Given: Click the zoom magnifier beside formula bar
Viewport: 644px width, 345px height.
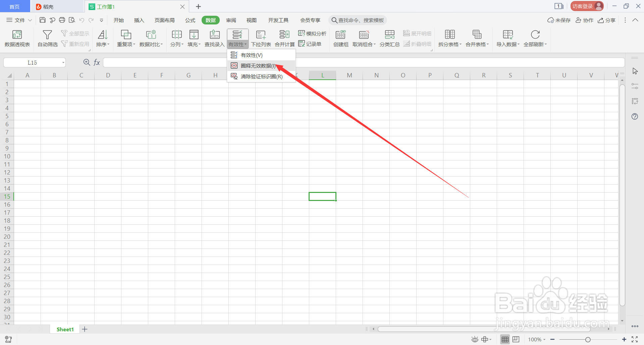Looking at the screenshot, I should (x=87, y=62).
